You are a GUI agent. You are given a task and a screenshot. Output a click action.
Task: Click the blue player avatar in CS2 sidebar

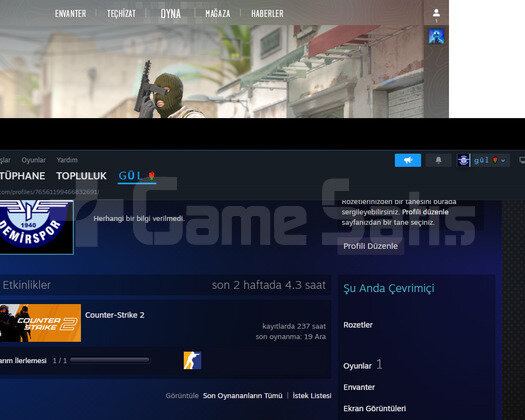pyautogui.click(x=436, y=36)
